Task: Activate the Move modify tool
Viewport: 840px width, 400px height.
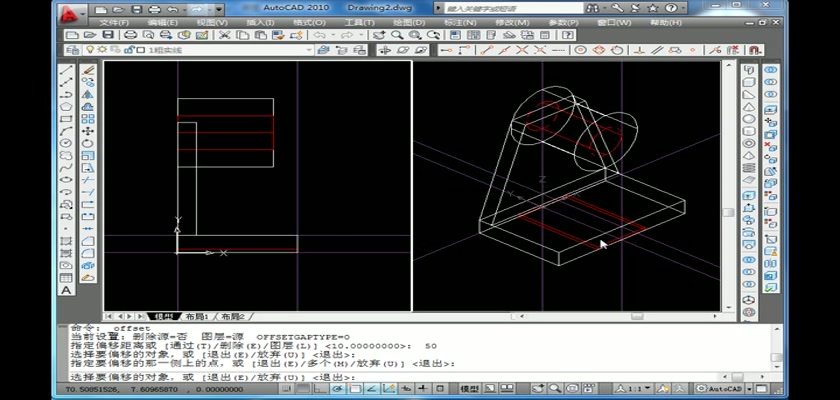Action: point(88,131)
